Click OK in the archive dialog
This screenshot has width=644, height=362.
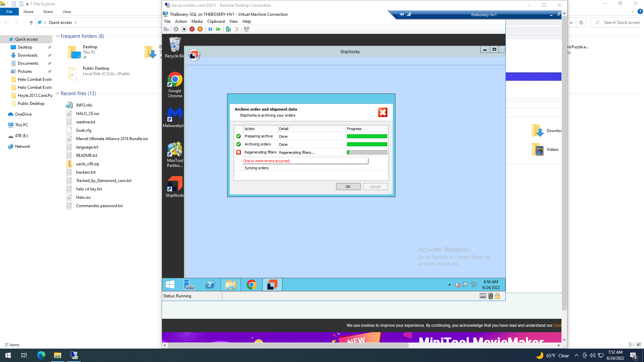click(x=348, y=187)
